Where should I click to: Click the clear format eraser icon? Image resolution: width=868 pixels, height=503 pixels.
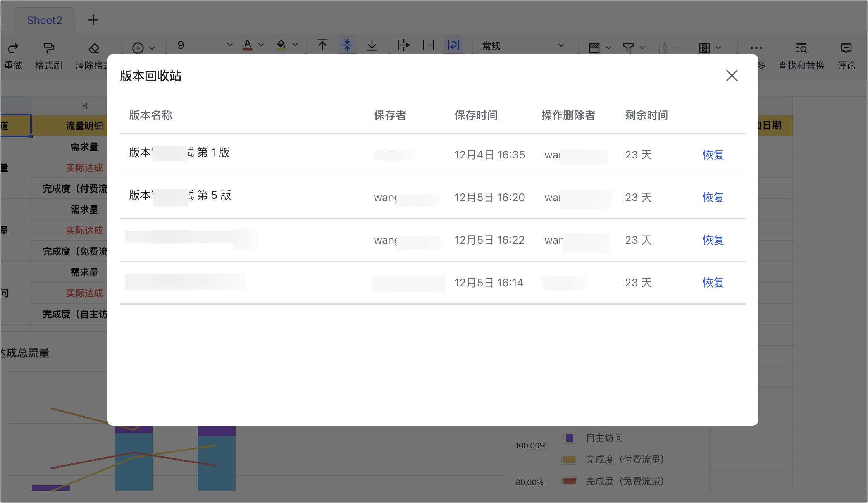[x=94, y=48]
